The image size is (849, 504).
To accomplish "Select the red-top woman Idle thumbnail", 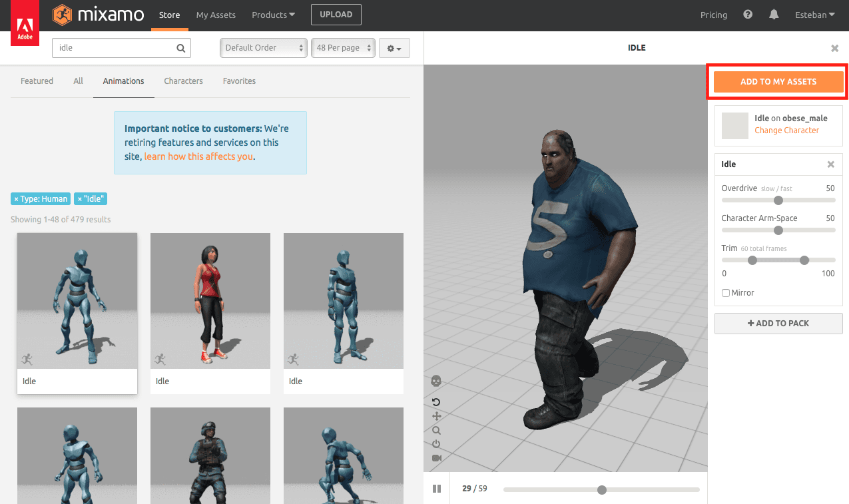I will [210, 300].
